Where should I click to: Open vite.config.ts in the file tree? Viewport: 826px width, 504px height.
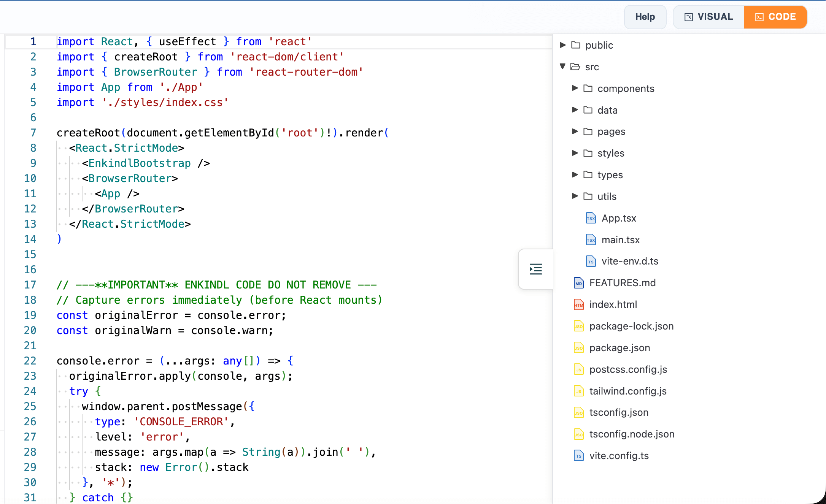(619, 456)
